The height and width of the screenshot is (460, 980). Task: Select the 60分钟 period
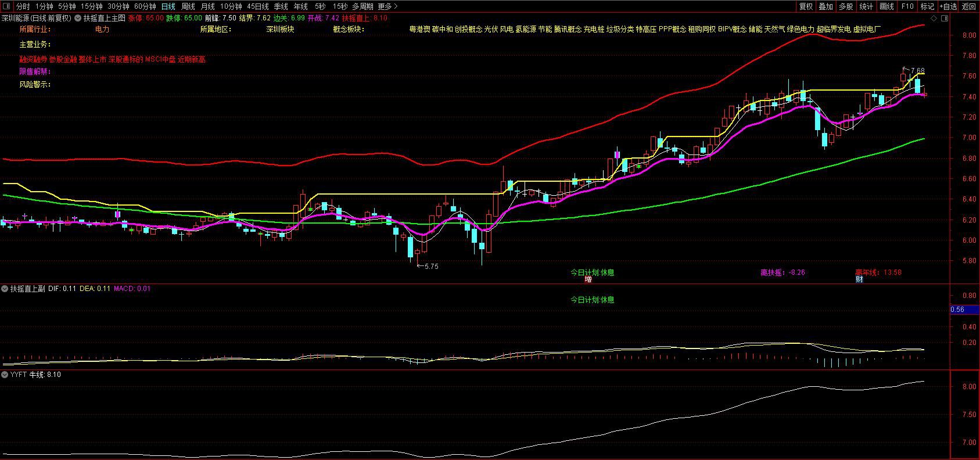tap(145, 6)
